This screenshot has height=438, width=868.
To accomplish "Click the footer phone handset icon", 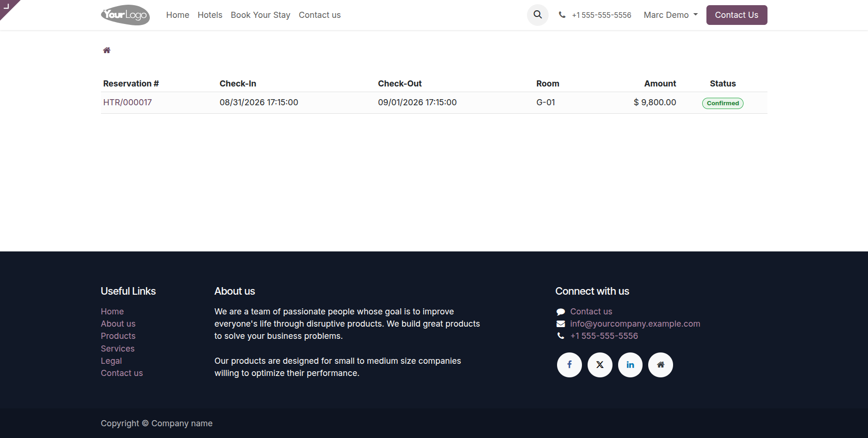I will coord(561,336).
